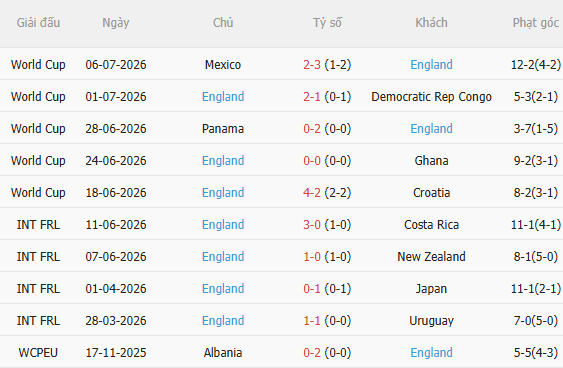The image size is (563, 368).
Task: Click England link in 01-07-2026 row
Action: 223,97
